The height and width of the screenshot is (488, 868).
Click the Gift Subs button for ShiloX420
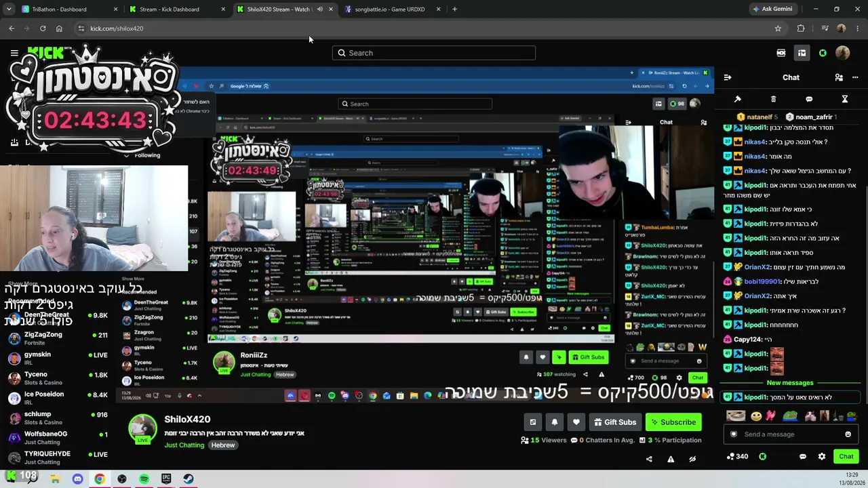click(615, 422)
